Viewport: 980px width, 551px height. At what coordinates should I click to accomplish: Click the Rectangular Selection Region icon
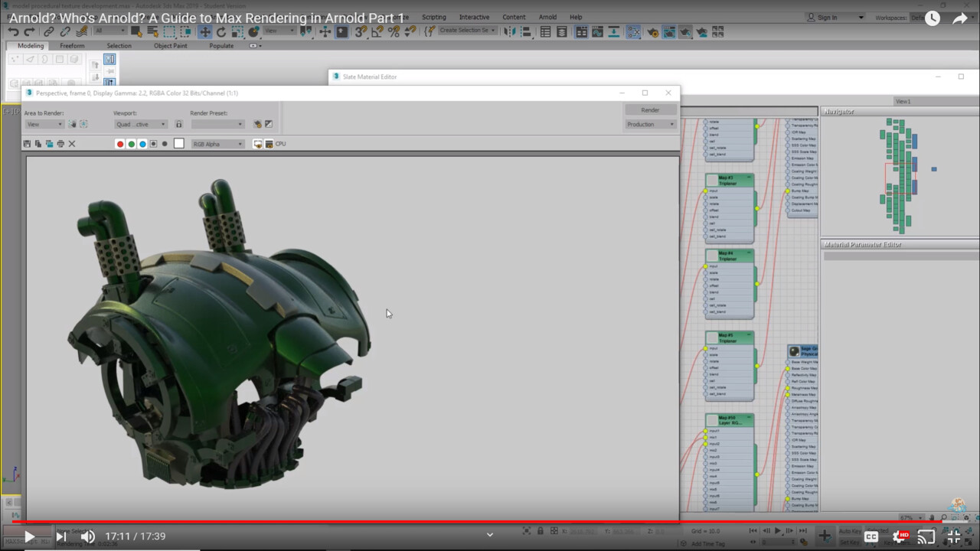click(x=169, y=32)
